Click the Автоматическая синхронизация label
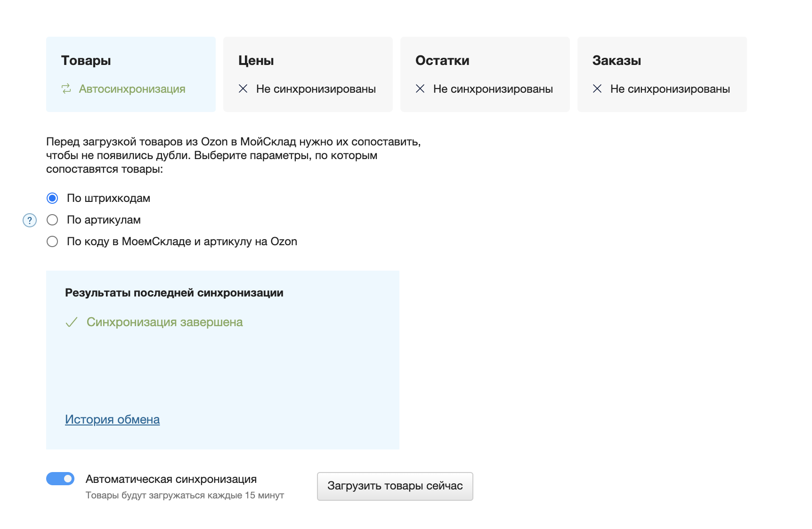812x529 pixels. tap(171, 479)
